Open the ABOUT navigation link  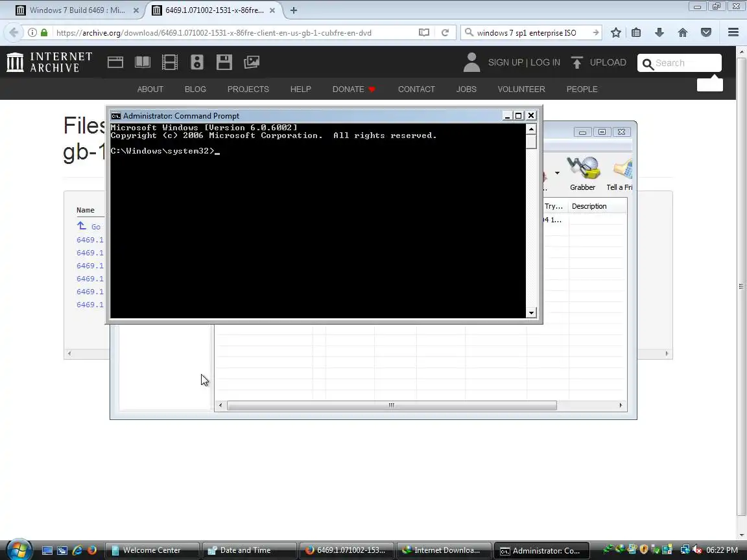[150, 89]
